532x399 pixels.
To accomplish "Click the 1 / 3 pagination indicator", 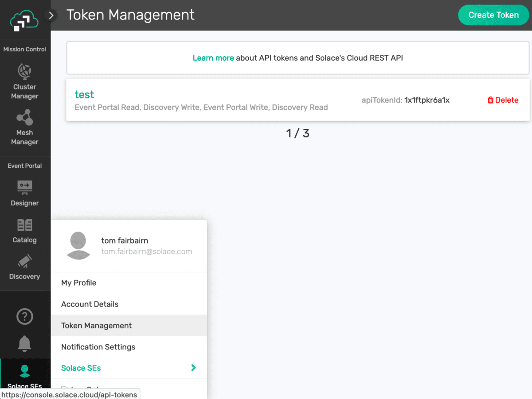I will pyautogui.click(x=297, y=133).
